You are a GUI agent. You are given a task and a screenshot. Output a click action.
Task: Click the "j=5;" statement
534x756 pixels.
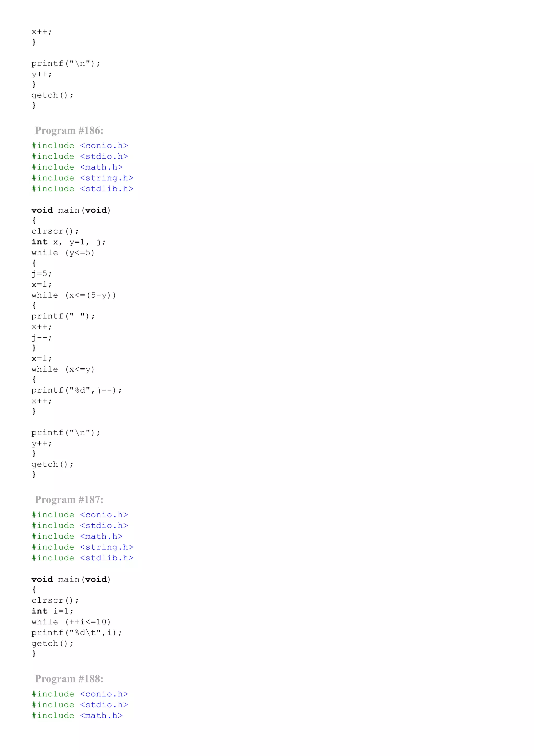tap(42, 274)
